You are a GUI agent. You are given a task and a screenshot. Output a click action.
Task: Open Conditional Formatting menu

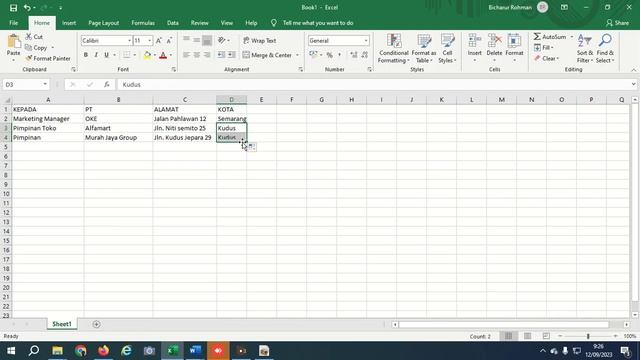pyautogui.click(x=394, y=49)
